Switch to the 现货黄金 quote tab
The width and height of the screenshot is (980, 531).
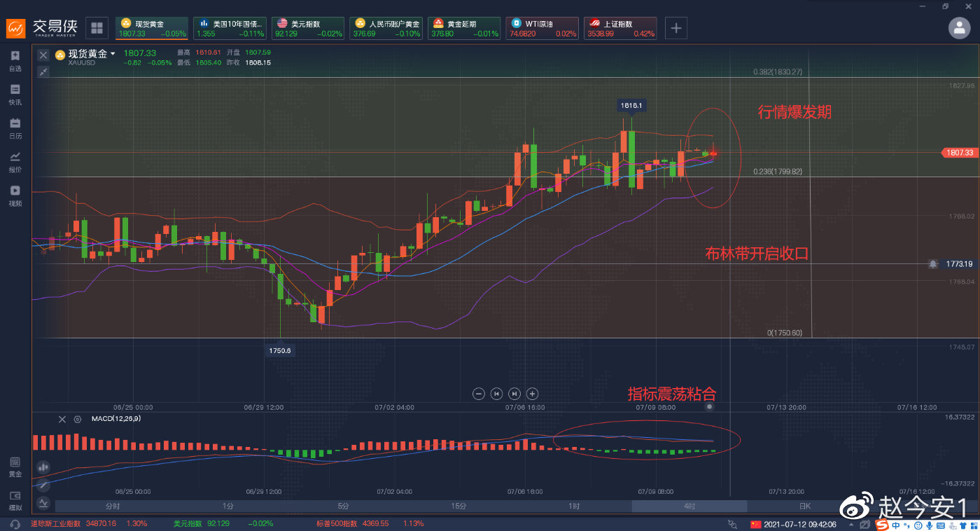pyautogui.click(x=152, y=28)
